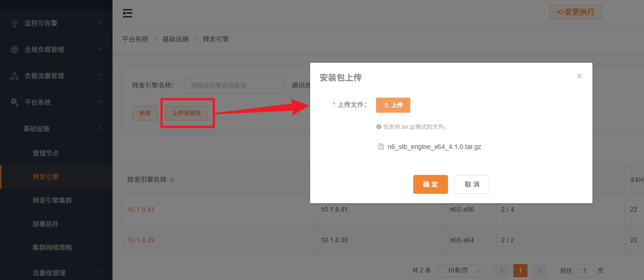Confirm upload with 确定 button
Screen dimensions: 644x280
(431, 184)
